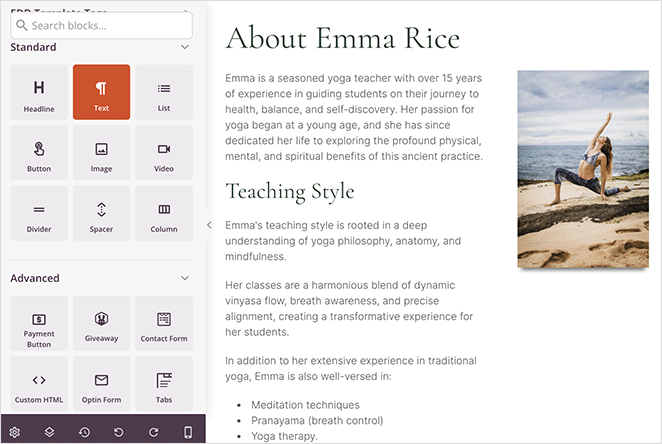Open the layout navigation layers icon

point(49,432)
